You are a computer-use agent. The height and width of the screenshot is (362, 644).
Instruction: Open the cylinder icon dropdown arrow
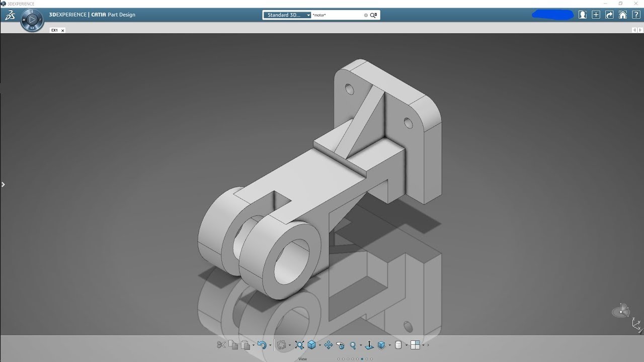(x=407, y=345)
